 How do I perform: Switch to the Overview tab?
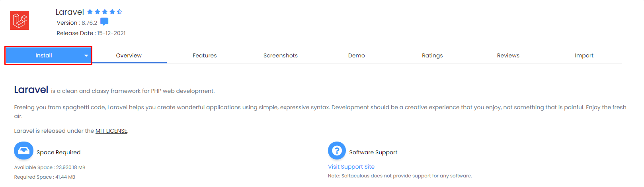[x=129, y=55]
